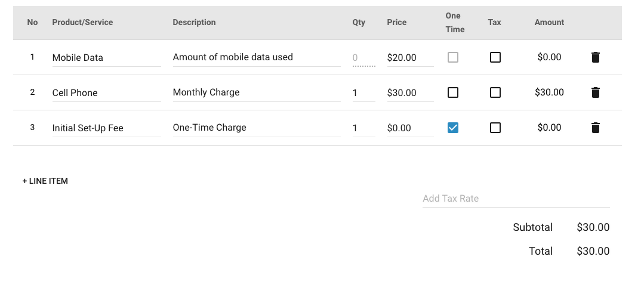Toggle One Time checkbox for Mobile Data

452,57
